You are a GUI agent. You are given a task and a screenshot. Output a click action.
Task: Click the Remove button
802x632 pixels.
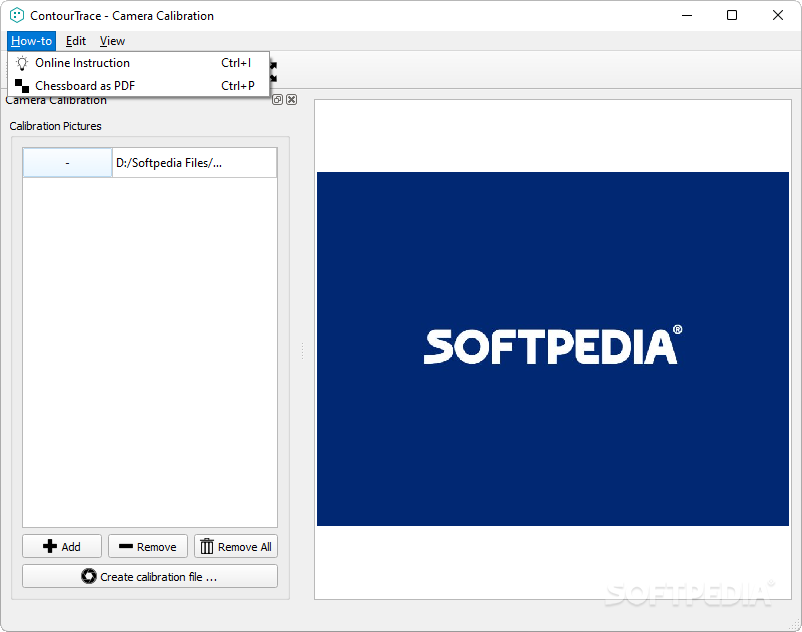148,547
